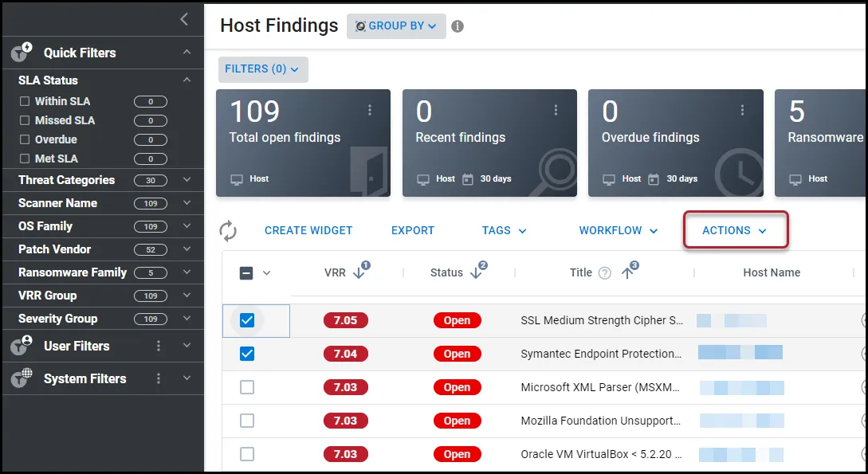Click the 7.04 VRR score badge

[x=345, y=354]
